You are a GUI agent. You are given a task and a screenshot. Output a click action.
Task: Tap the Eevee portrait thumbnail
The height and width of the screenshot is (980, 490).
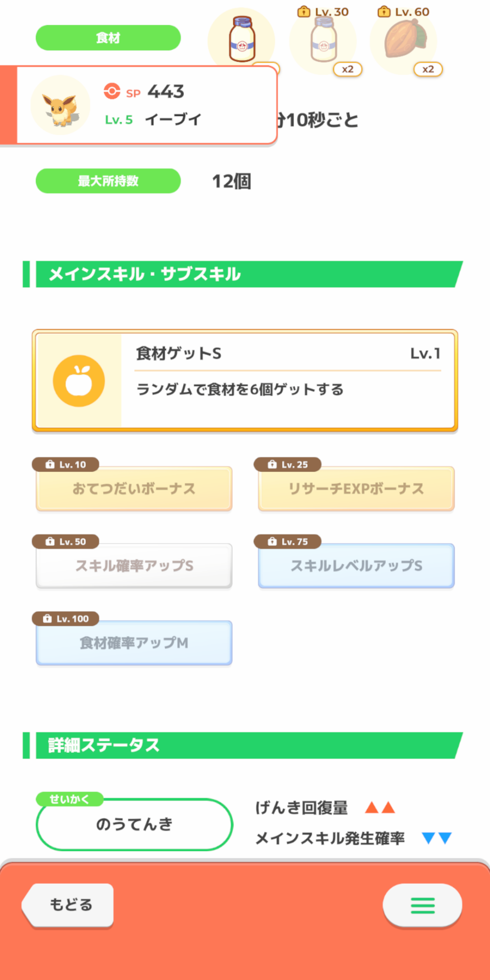coord(60,105)
